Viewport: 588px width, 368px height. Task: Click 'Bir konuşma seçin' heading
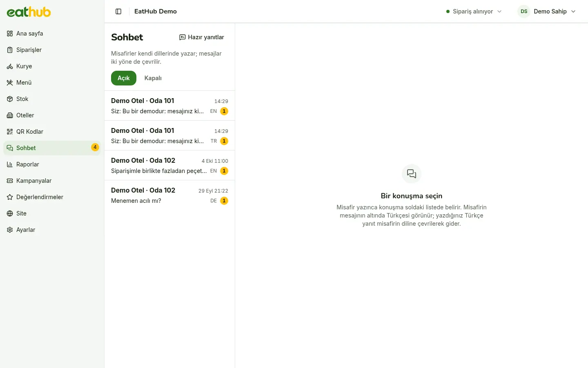(x=412, y=196)
